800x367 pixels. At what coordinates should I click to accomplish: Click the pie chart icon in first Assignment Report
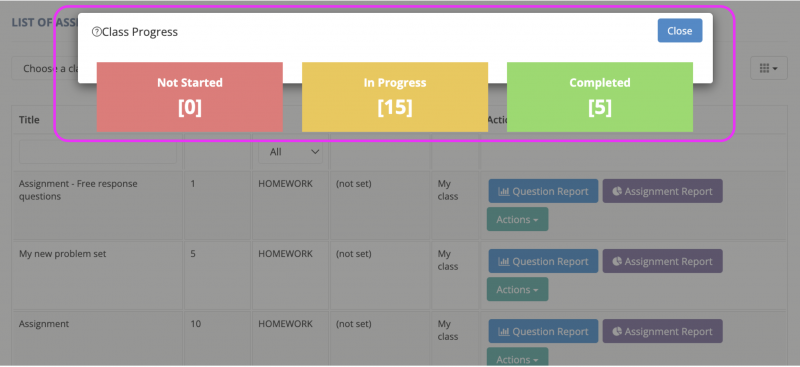[x=617, y=191]
